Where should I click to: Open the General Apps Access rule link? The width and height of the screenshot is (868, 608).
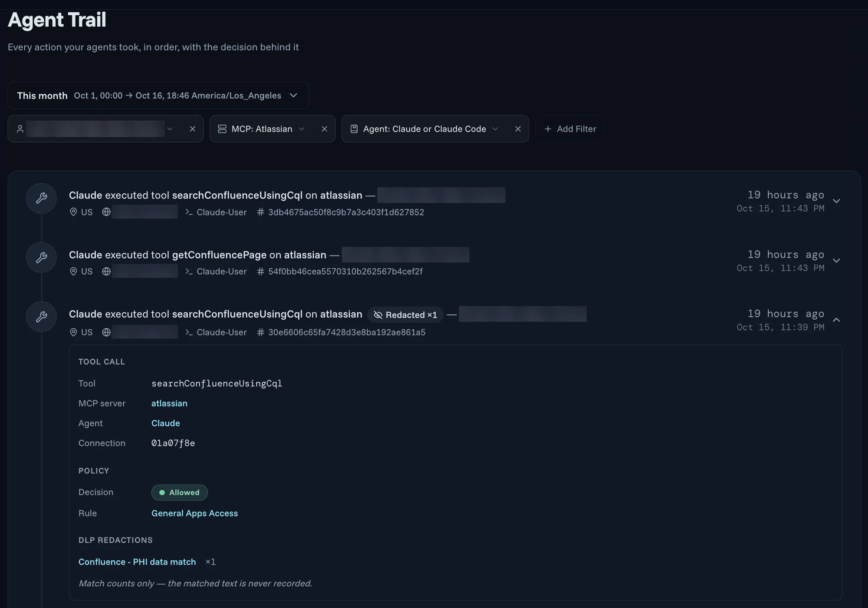click(x=194, y=513)
